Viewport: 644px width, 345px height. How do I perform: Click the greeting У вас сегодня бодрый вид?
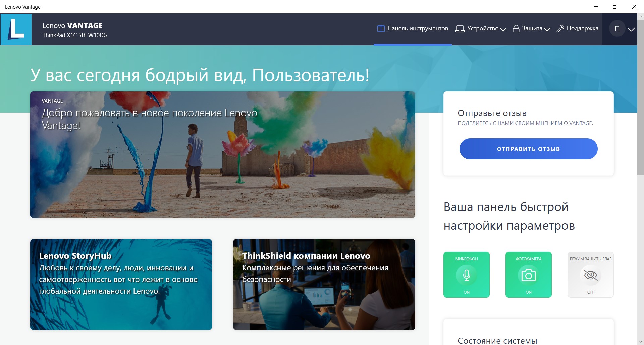click(x=200, y=75)
